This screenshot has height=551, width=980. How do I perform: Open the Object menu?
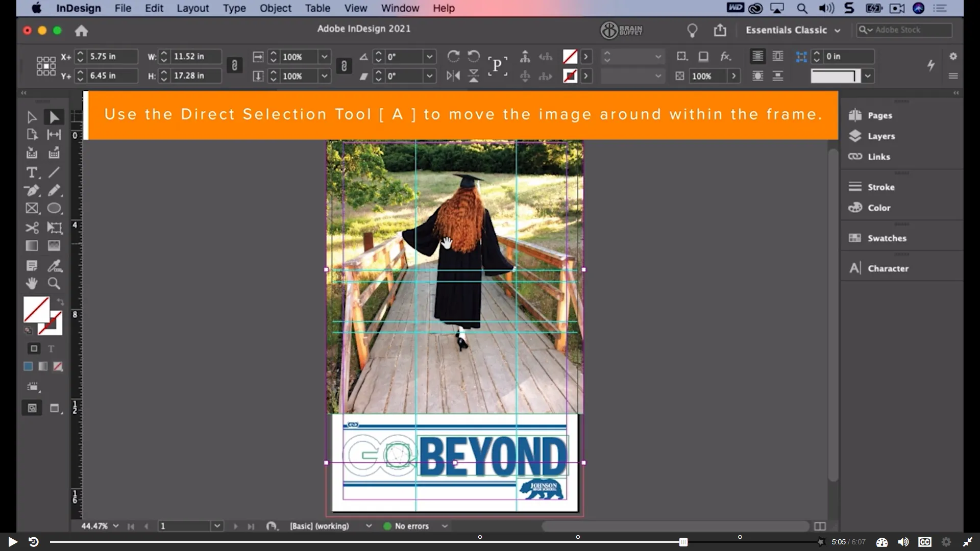click(x=275, y=8)
